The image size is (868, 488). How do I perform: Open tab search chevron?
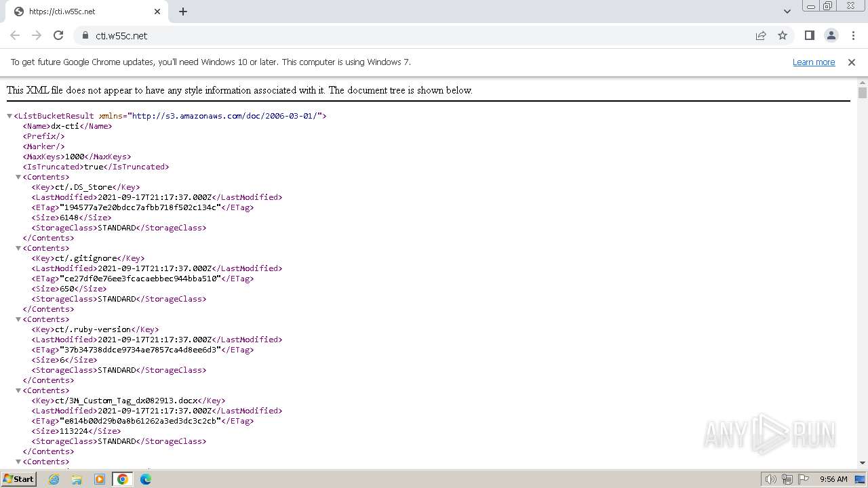[787, 12]
